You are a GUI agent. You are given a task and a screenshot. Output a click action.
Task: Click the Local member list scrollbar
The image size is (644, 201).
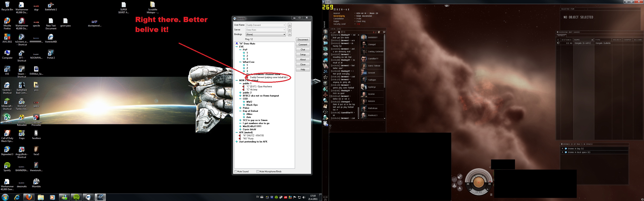[x=384, y=61]
